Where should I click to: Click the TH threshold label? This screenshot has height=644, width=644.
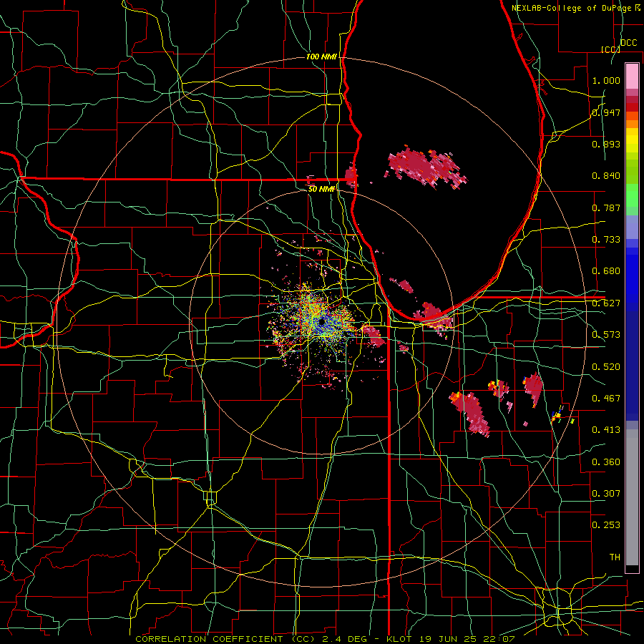click(615, 557)
